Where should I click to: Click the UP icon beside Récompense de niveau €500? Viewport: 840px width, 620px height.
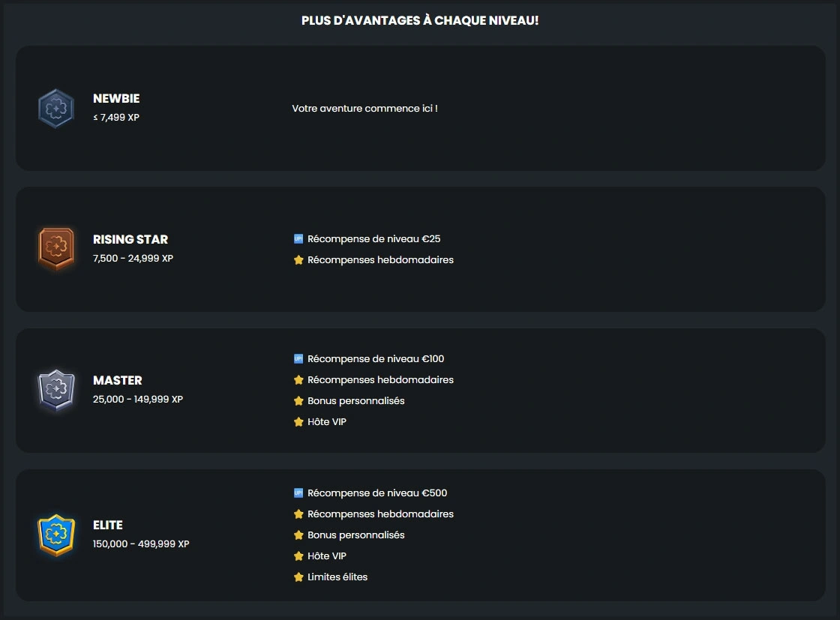(x=298, y=493)
